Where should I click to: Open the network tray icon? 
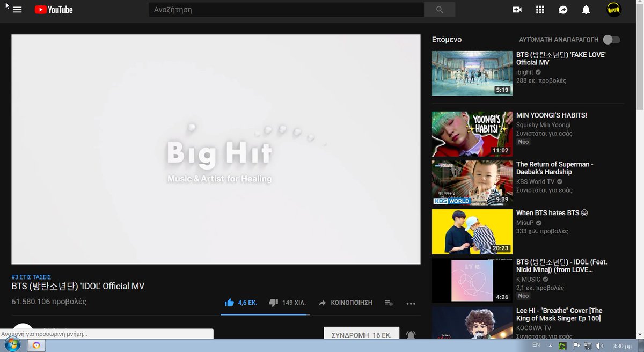point(588,346)
